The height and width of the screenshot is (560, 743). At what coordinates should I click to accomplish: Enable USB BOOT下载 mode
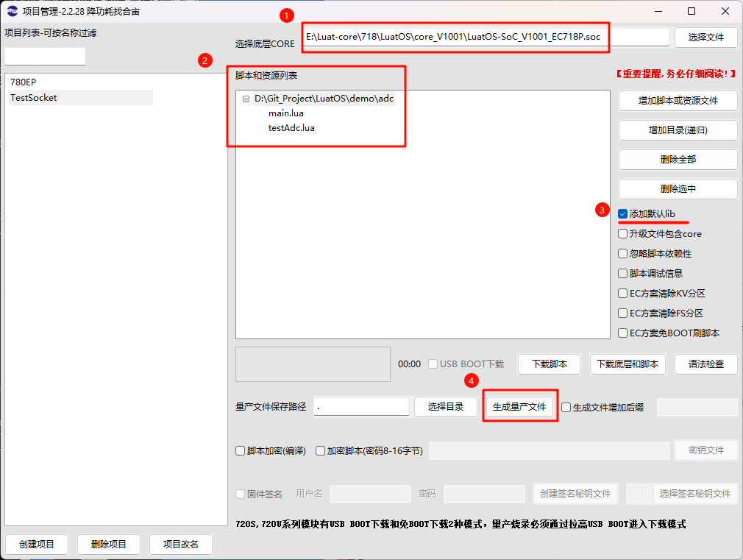click(x=433, y=364)
